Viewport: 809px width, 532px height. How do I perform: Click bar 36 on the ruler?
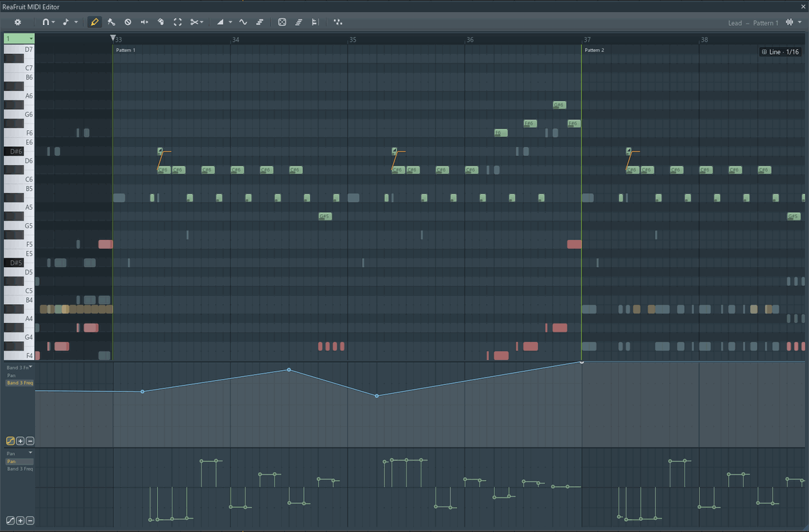pyautogui.click(x=470, y=40)
